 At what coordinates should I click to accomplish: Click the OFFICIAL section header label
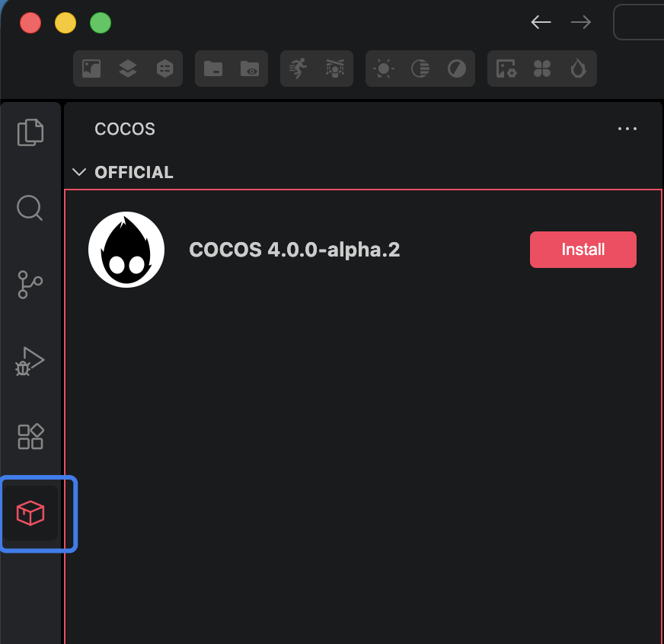[134, 172]
